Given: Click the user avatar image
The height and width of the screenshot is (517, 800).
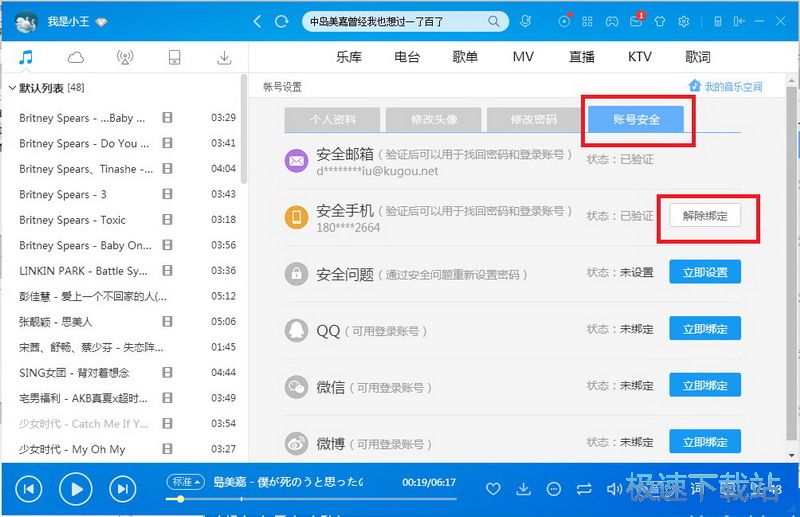Looking at the screenshot, I should click(26, 22).
